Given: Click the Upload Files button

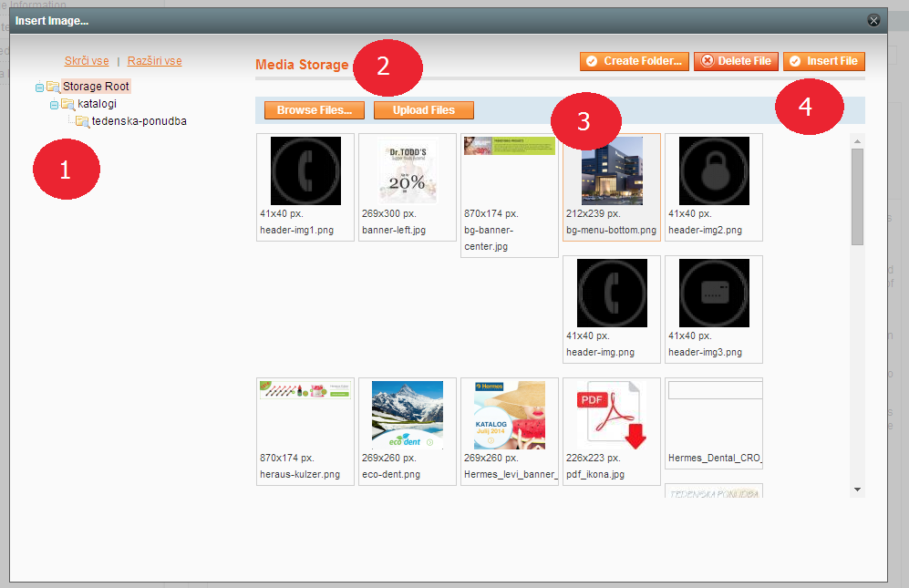Looking at the screenshot, I should coord(424,110).
